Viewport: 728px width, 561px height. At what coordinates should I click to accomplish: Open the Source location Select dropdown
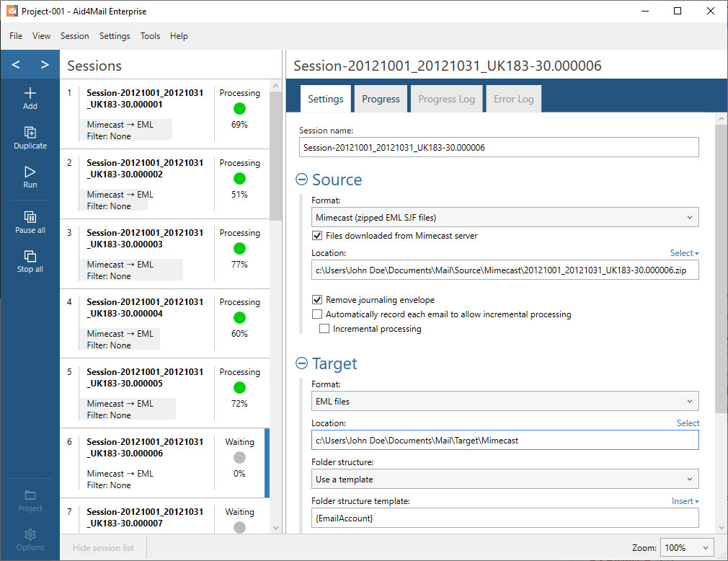684,253
